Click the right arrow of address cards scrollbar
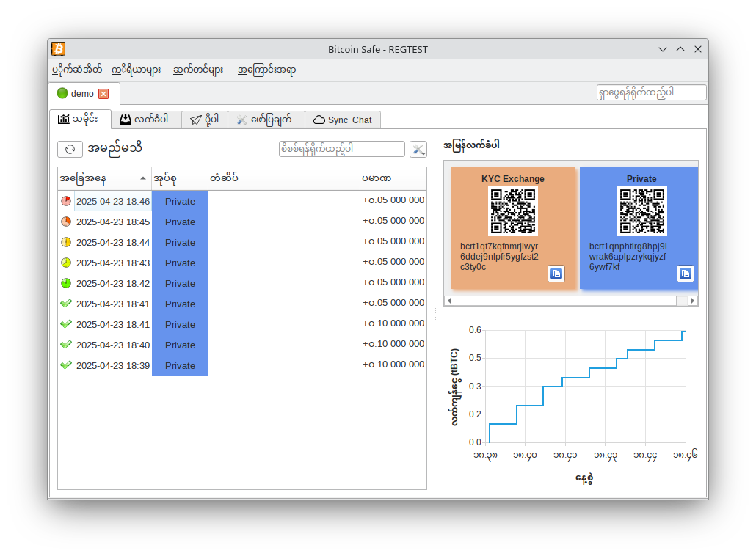This screenshot has width=756, height=556. (693, 301)
